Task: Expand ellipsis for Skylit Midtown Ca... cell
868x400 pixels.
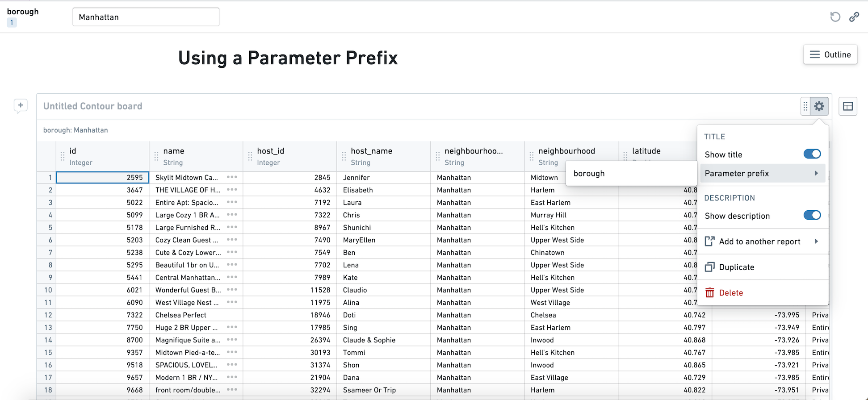Action: tap(232, 177)
